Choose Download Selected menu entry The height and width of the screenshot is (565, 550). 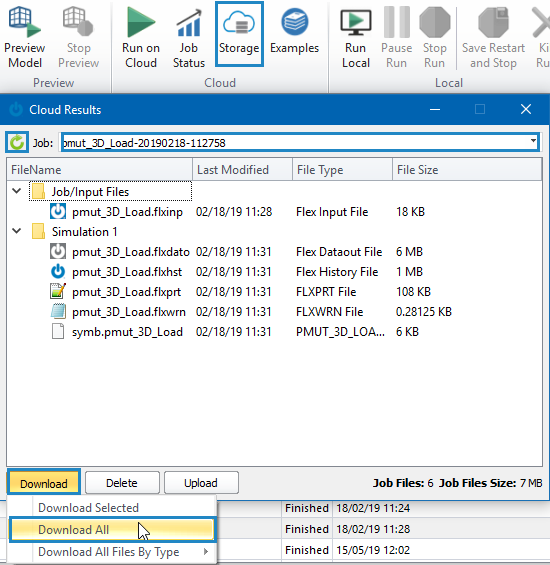112,508
